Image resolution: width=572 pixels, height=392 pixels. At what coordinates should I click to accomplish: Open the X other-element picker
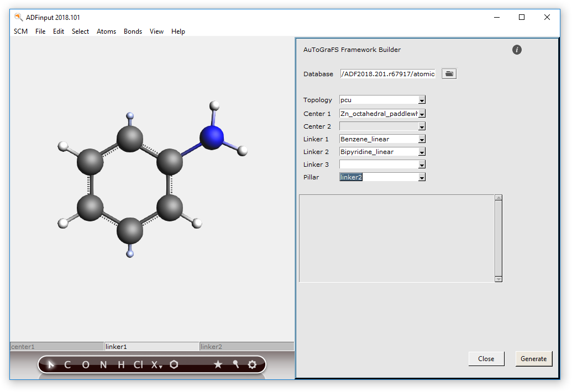[156, 365]
